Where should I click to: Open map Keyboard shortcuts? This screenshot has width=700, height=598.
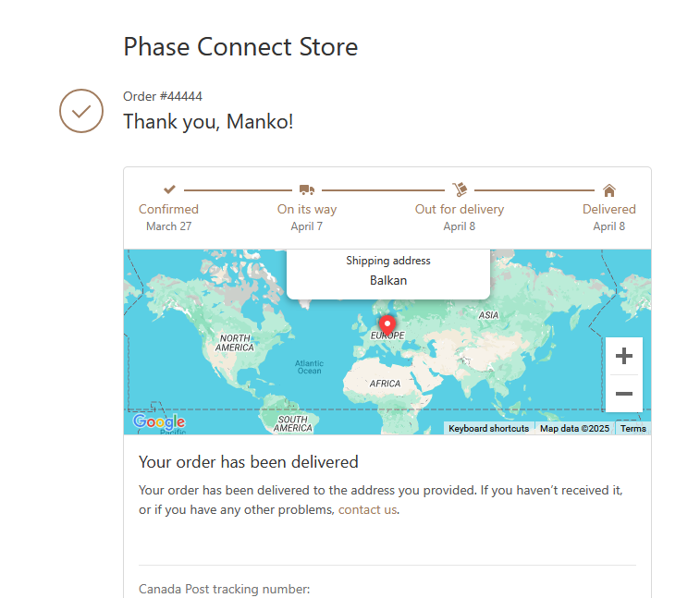[488, 429]
